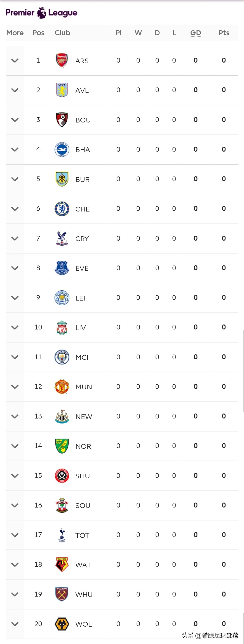This screenshot has height=644, width=244.
Task: Open the NEW club name link
Action: (84, 417)
